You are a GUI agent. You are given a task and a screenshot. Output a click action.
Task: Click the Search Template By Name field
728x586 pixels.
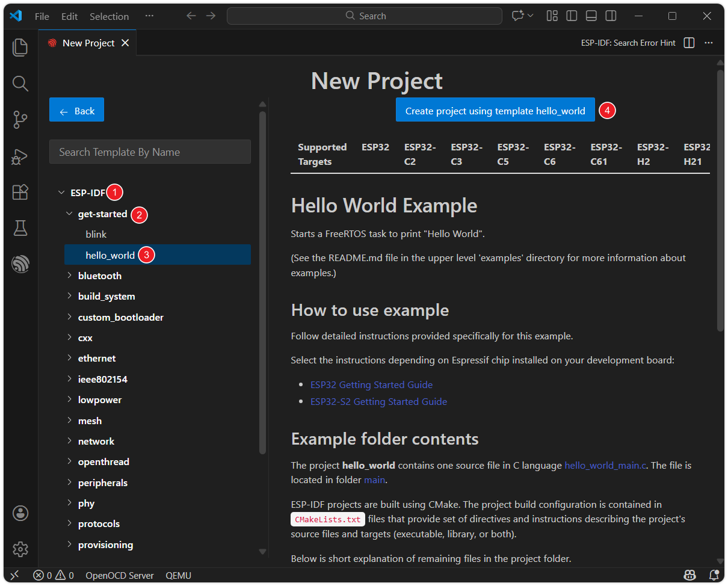click(x=150, y=152)
